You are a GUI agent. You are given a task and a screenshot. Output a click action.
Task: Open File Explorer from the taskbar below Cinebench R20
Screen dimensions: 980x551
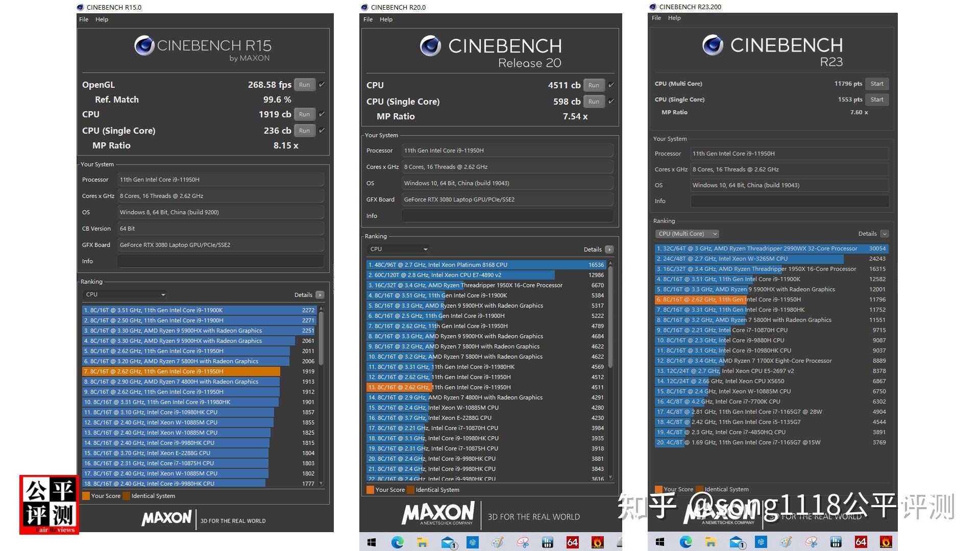tap(422, 542)
